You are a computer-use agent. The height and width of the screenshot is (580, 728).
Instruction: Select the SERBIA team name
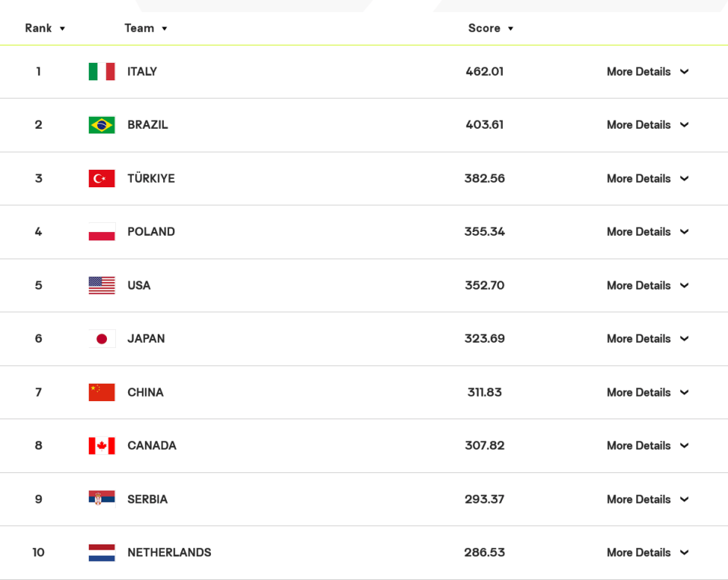pyautogui.click(x=147, y=500)
